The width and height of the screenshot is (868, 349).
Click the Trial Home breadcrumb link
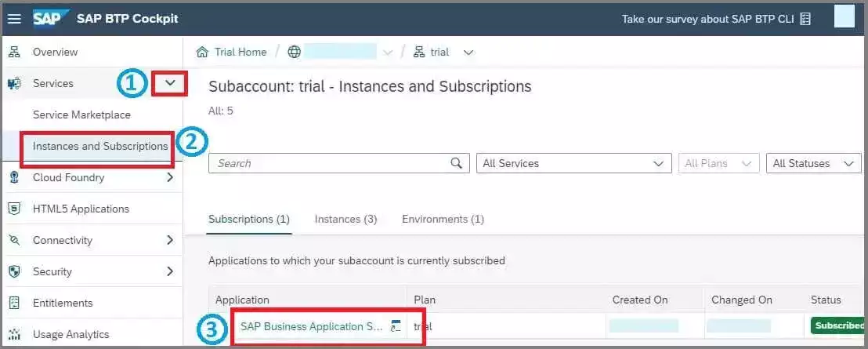[x=241, y=52]
